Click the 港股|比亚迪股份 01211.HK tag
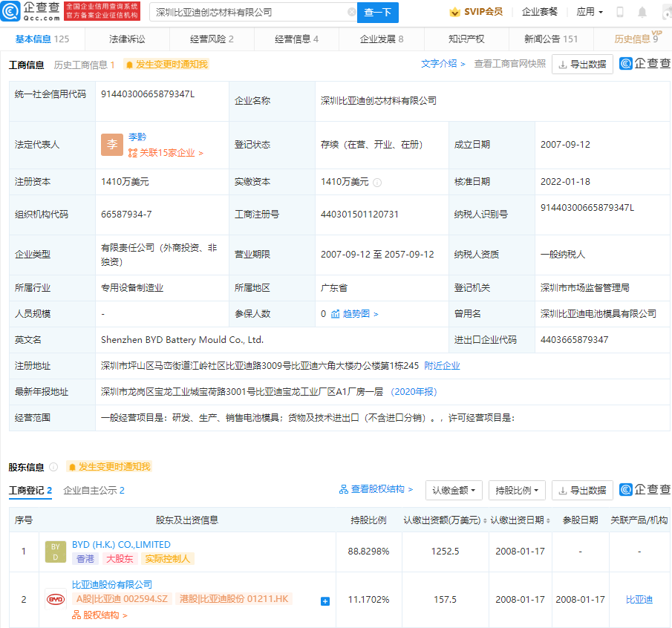Image resolution: width=672 pixels, height=628 pixels. pyautogui.click(x=234, y=599)
